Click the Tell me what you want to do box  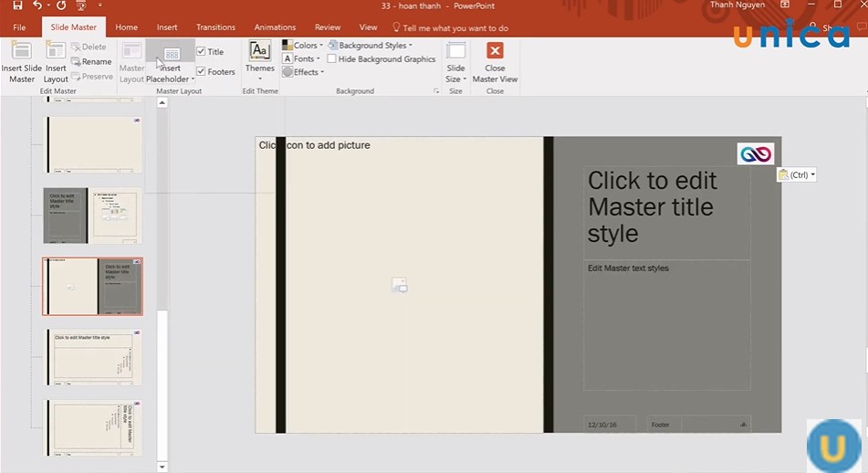[455, 28]
